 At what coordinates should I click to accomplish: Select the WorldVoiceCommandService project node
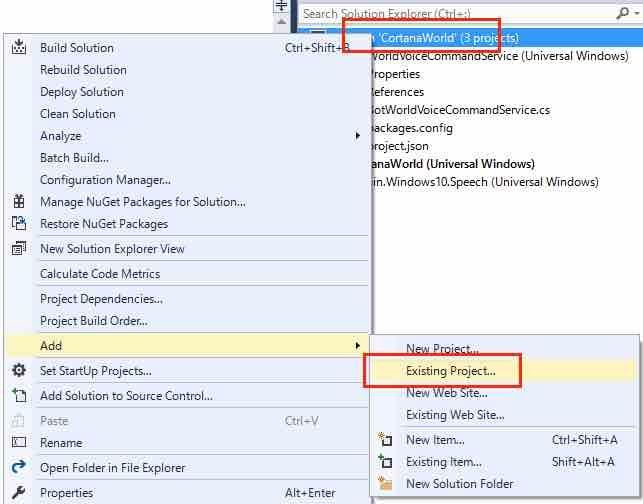(498, 56)
